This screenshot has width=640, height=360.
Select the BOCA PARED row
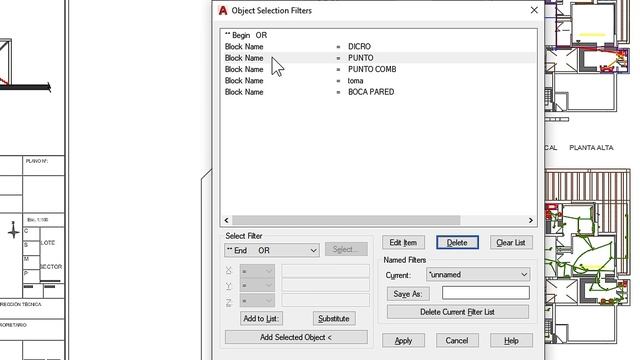[x=378, y=92]
